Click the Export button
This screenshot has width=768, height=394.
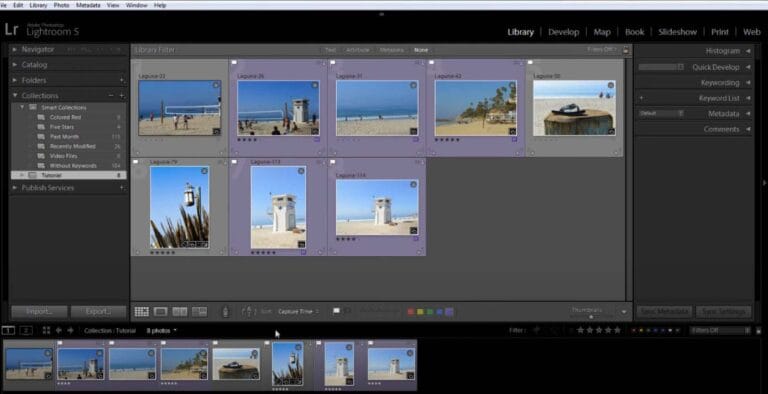98,312
